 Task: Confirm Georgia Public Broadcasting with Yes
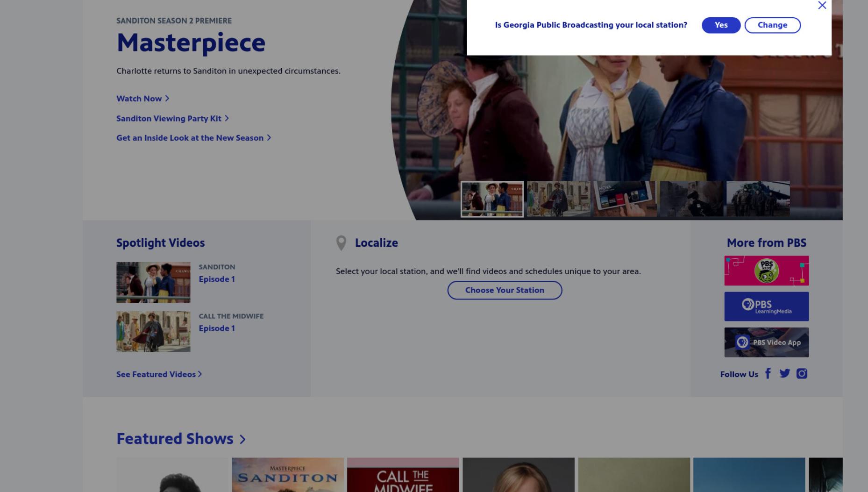point(721,25)
